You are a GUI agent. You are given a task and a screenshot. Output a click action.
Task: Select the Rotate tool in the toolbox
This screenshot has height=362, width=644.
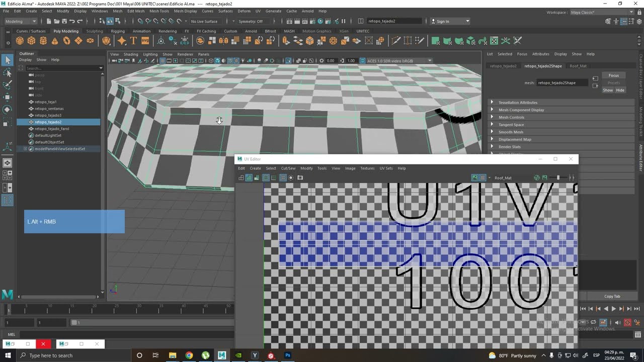pos(7,109)
